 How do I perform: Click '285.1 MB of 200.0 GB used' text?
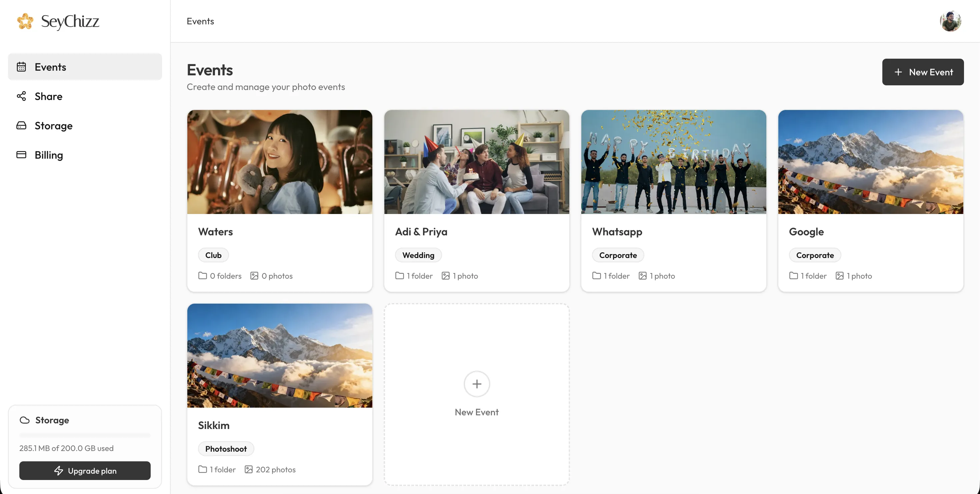67,448
